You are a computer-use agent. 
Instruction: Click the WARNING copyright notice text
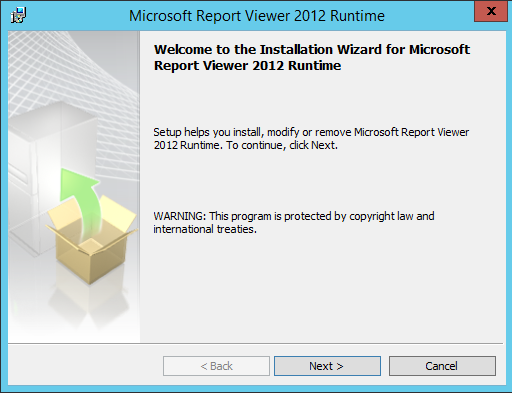coord(294,223)
